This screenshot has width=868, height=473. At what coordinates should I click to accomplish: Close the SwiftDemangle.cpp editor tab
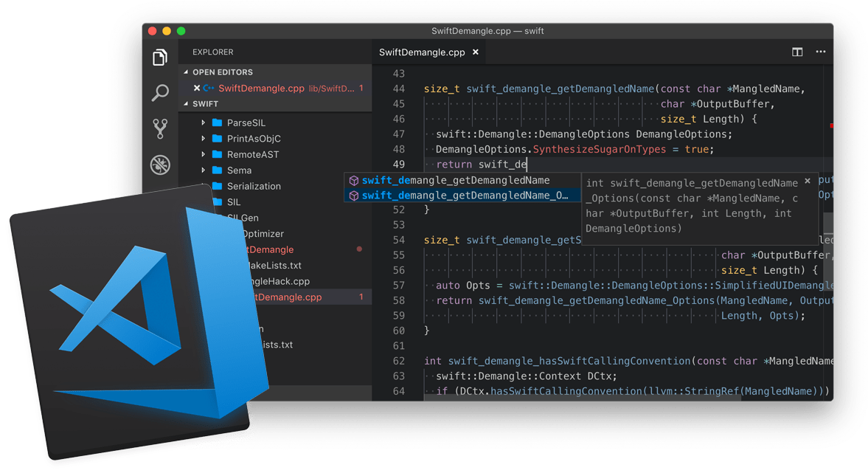click(x=476, y=52)
